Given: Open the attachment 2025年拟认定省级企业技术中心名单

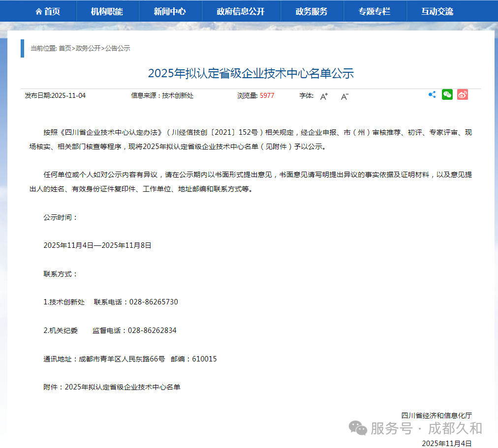Looking at the screenshot, I should 123,387.
